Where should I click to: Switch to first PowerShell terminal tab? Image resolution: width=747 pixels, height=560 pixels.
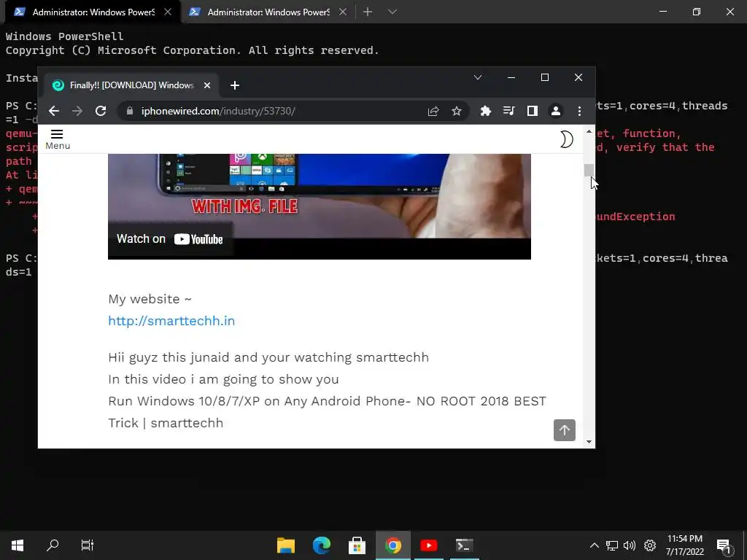click(93, 12)
